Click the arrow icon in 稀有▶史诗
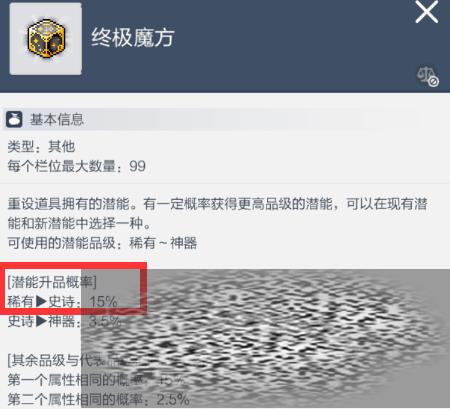The image size is (450, 409). point(41,301)
